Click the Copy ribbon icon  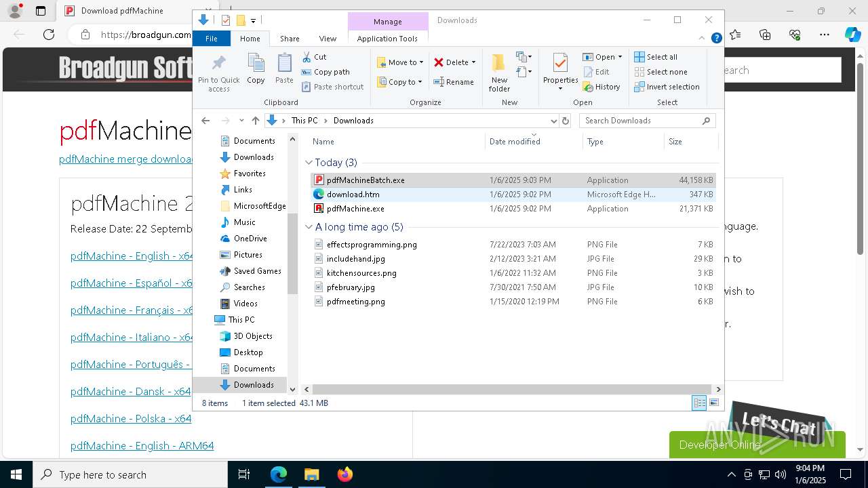[x=256, y=69]
